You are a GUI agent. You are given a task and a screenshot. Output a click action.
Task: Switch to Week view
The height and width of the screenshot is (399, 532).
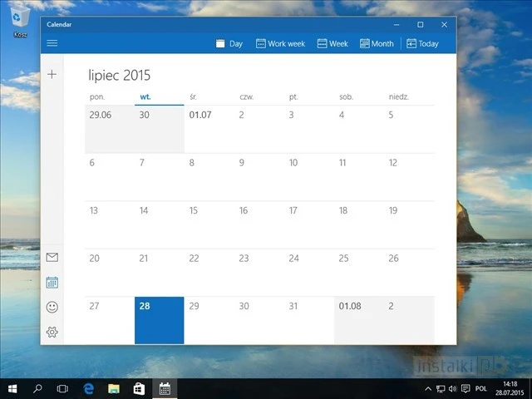pos(332,43)
